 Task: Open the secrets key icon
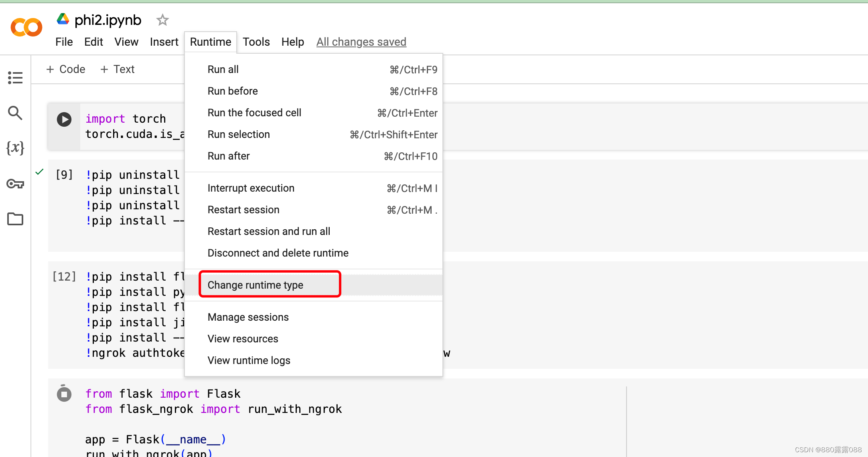click(15, 184)
